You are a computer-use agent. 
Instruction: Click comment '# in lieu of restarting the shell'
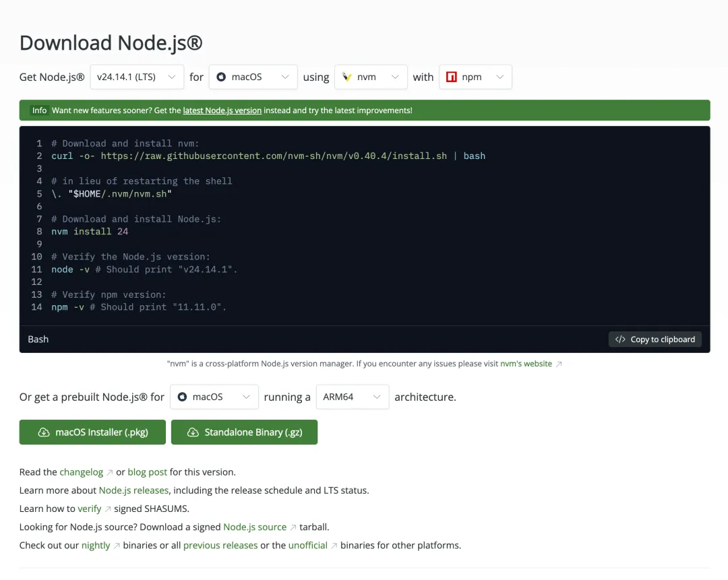pos(142,181)
